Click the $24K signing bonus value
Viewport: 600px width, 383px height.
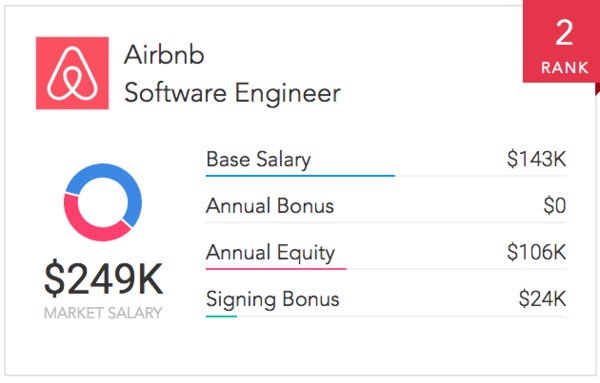[542, 299]
